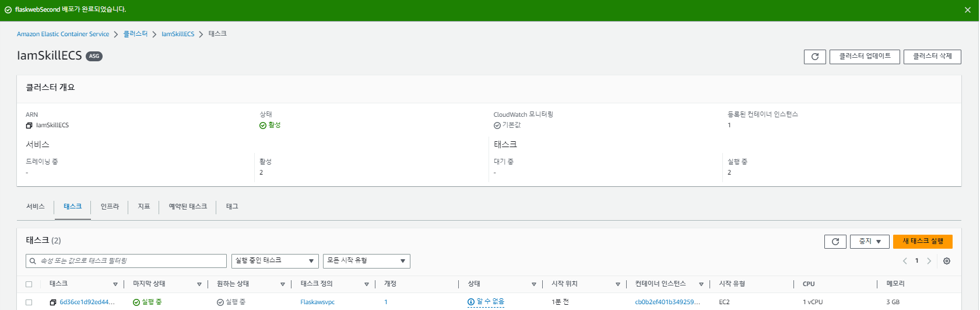This screenshot has width=980, height=310.
Task: Go to Amazon Elastic Container Service breadcrumb
Action: [63, 34]
